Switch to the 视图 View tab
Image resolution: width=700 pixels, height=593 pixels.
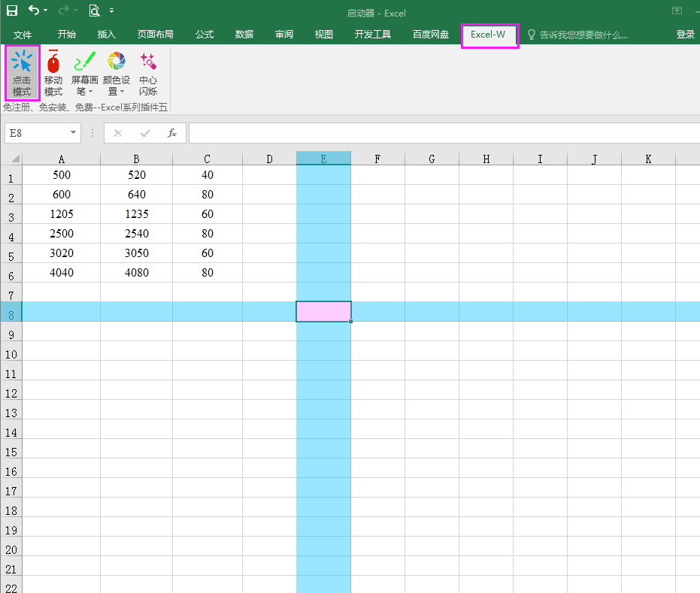click(323, 35)
